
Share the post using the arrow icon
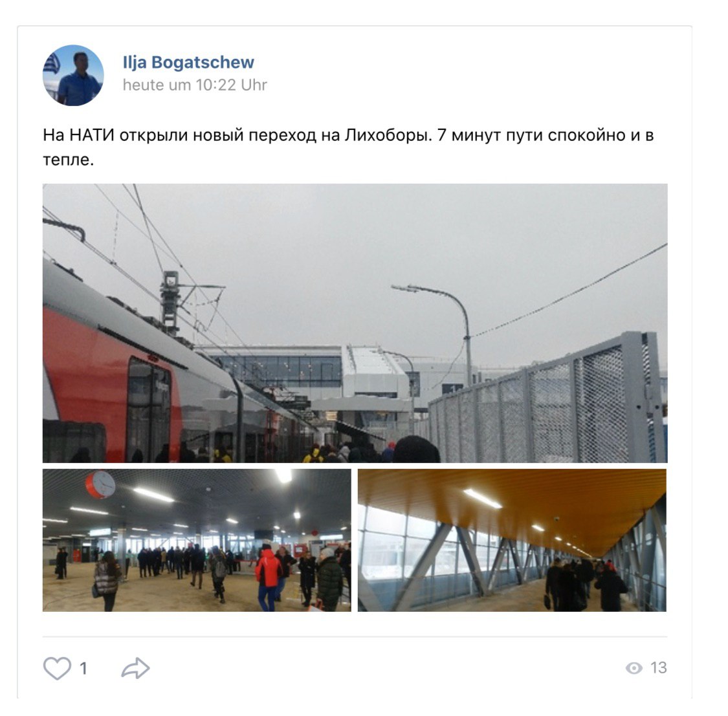(x=136, y=668)
